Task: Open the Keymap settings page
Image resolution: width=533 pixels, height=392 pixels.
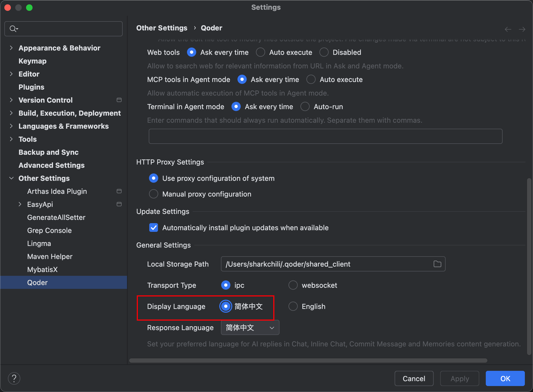Action: point(33,61)
